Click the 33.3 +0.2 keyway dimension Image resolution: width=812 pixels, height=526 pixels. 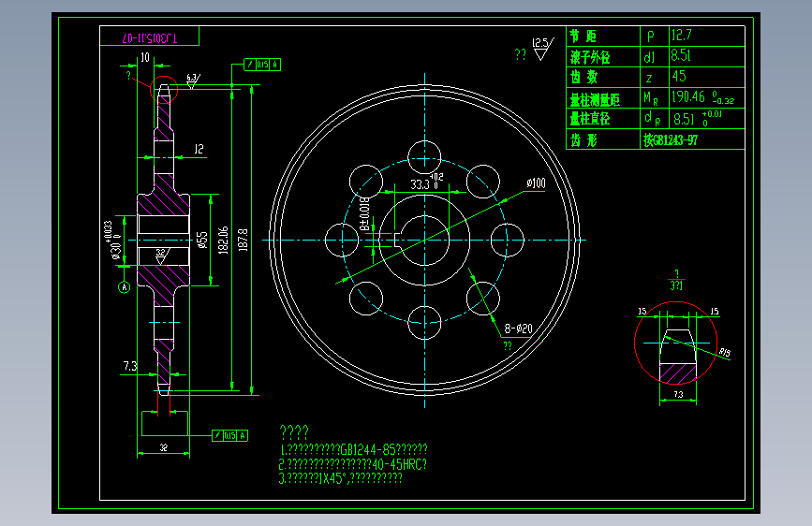click(x=427, y=183)
